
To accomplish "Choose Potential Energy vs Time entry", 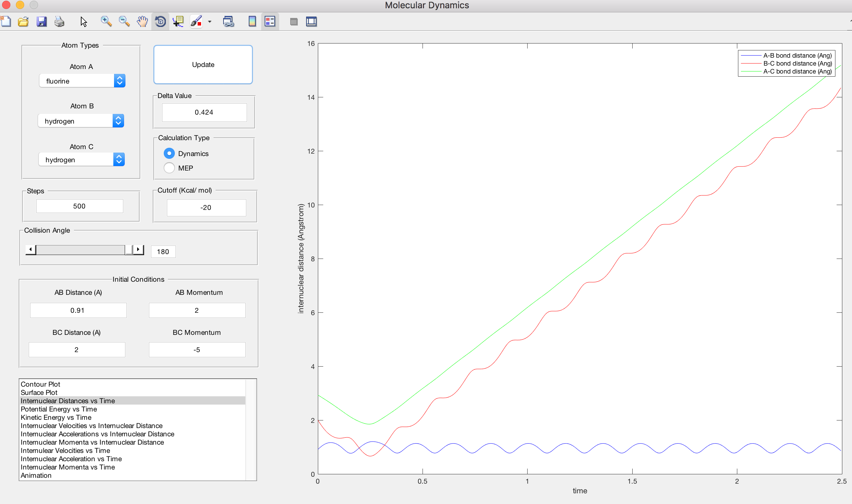I will tap(59, 409).
